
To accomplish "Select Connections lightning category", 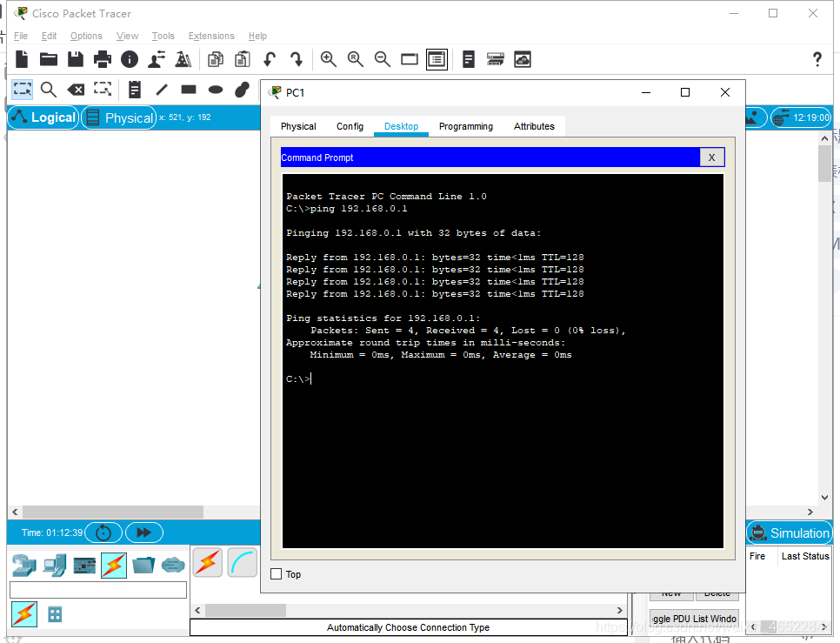I will 114,566.
